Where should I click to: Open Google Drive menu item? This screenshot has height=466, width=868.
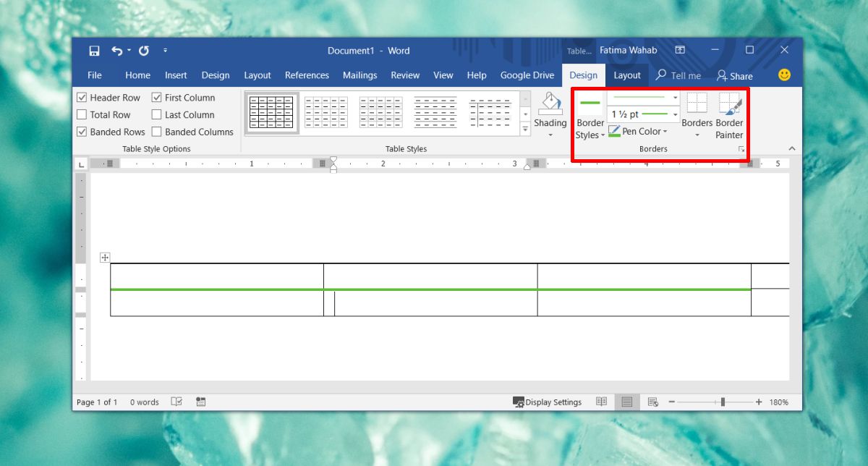click(x=527, y=75)
